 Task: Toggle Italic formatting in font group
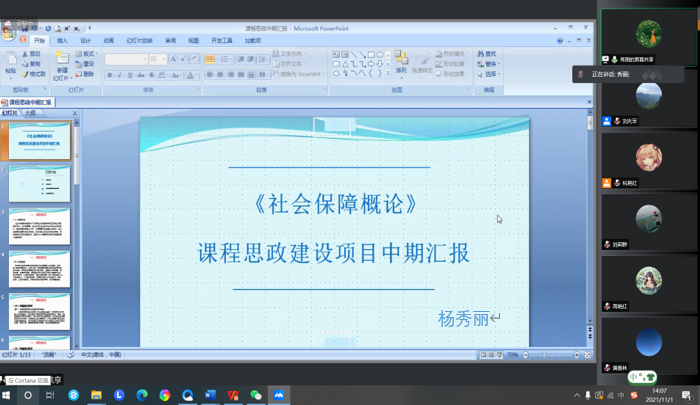(x=121, y=75)
